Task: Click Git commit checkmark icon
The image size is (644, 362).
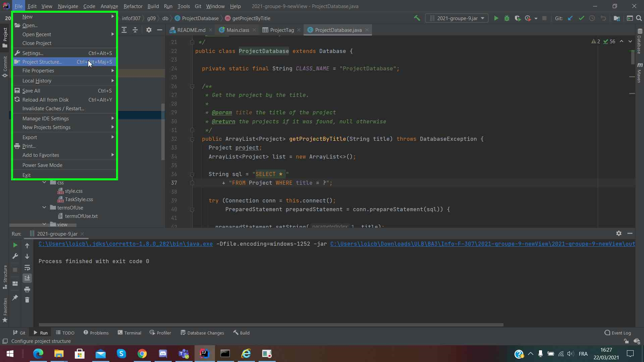Action: pyautogui.click(x=581, y=18)
